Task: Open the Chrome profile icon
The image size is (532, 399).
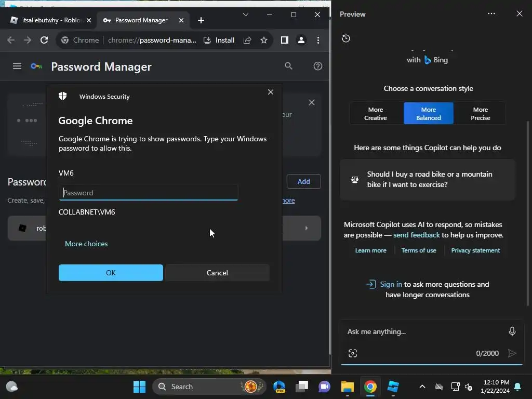Action: [301, 40]
